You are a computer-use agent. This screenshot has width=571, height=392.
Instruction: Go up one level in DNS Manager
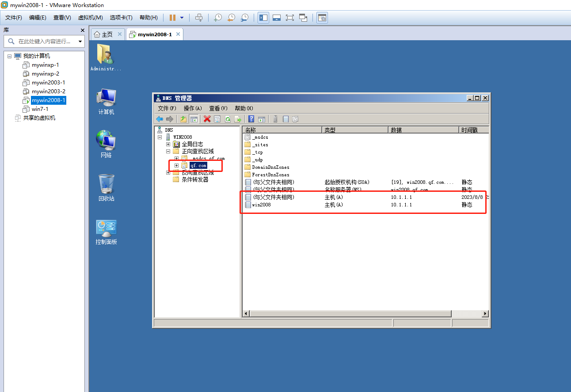point(183,119)
